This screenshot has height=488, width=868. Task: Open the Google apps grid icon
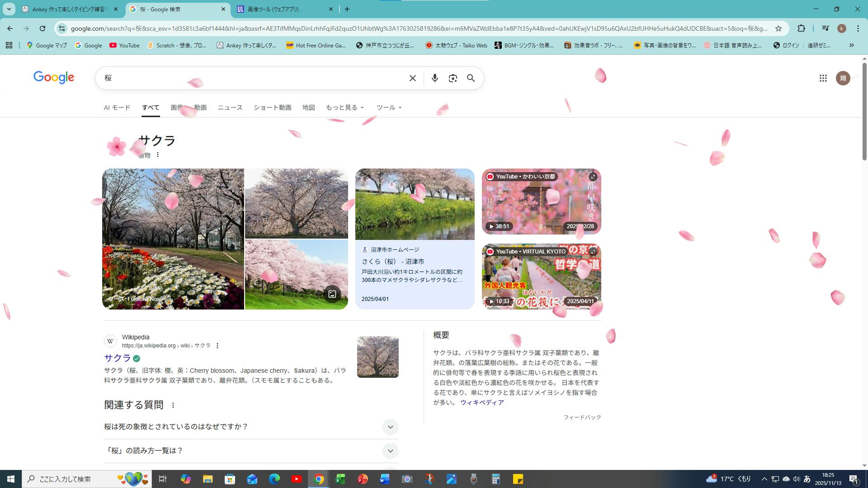(823, 78)
